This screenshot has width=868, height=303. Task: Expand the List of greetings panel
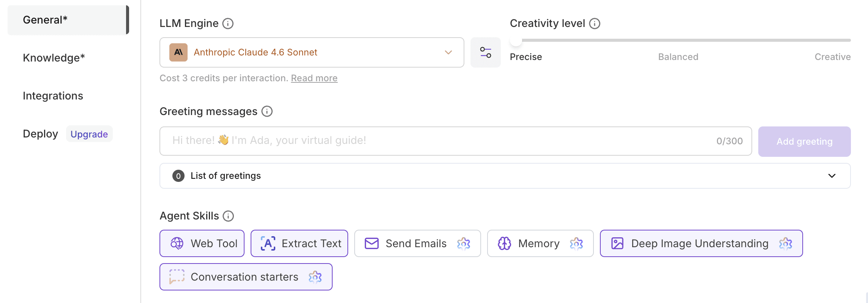pyautogui.click(x=505, y=176)
